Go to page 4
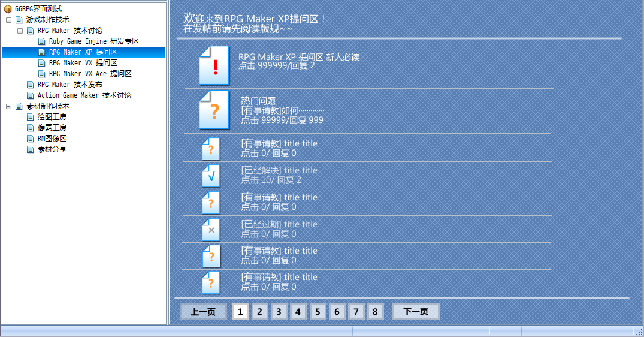 pyautogui.click(x=298, y=312)
